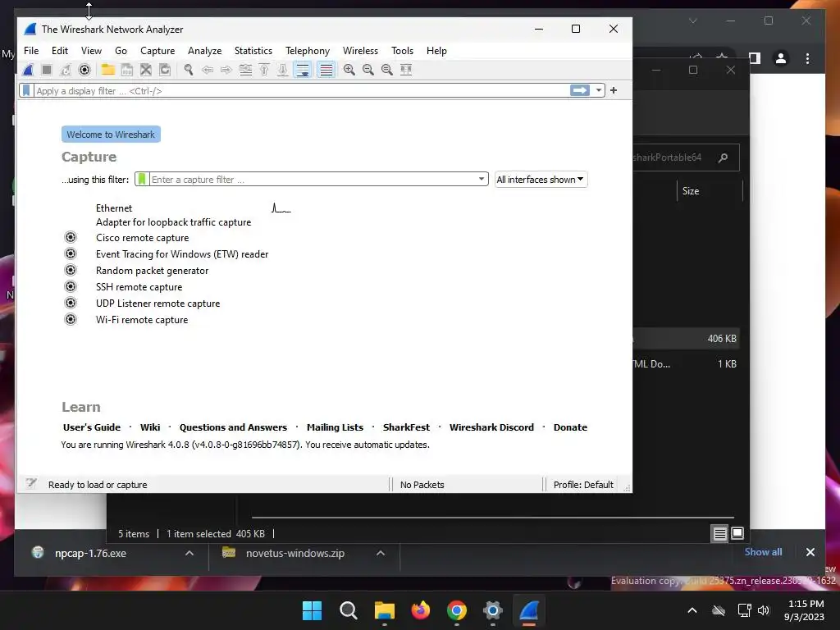Open the Capture menu
840x630 pixels.
157,51
